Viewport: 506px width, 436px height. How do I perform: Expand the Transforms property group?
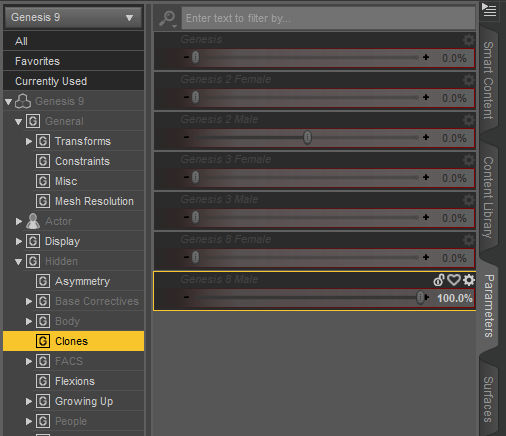tap(29, 141)
